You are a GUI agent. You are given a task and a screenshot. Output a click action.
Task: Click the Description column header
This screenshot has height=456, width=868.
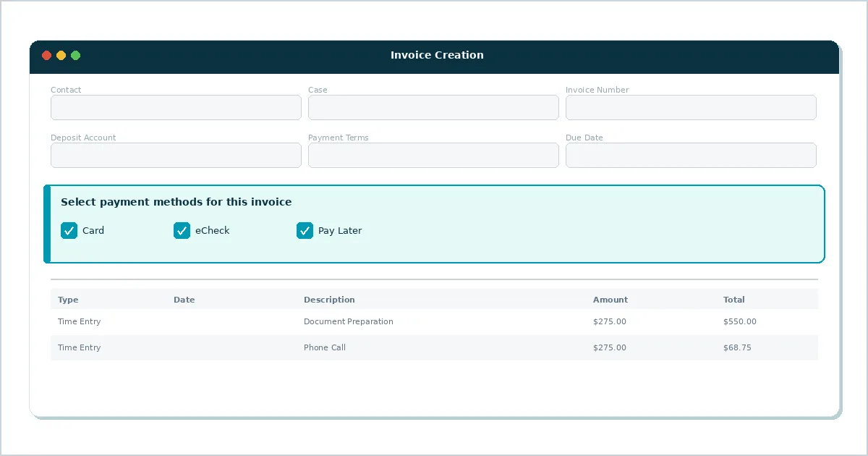pyautogui.click(x=329, y=300)
